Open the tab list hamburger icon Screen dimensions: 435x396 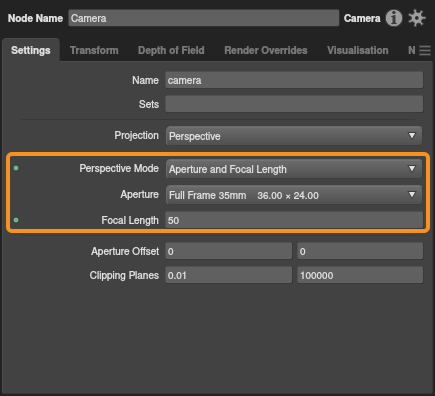pyautogui.click(x=425, y=51)
